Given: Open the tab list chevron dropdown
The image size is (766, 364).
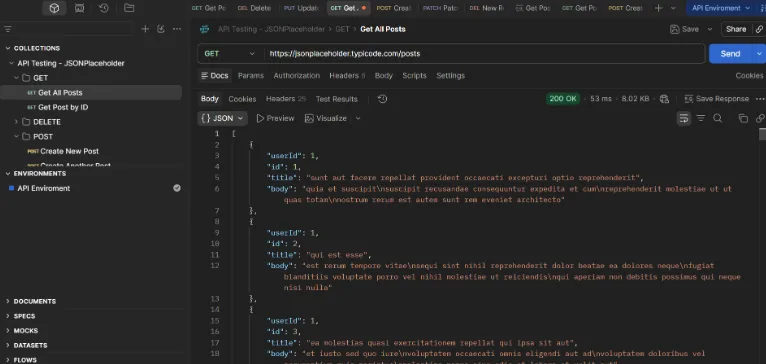Looking at the screenshot, I should 673,8.
